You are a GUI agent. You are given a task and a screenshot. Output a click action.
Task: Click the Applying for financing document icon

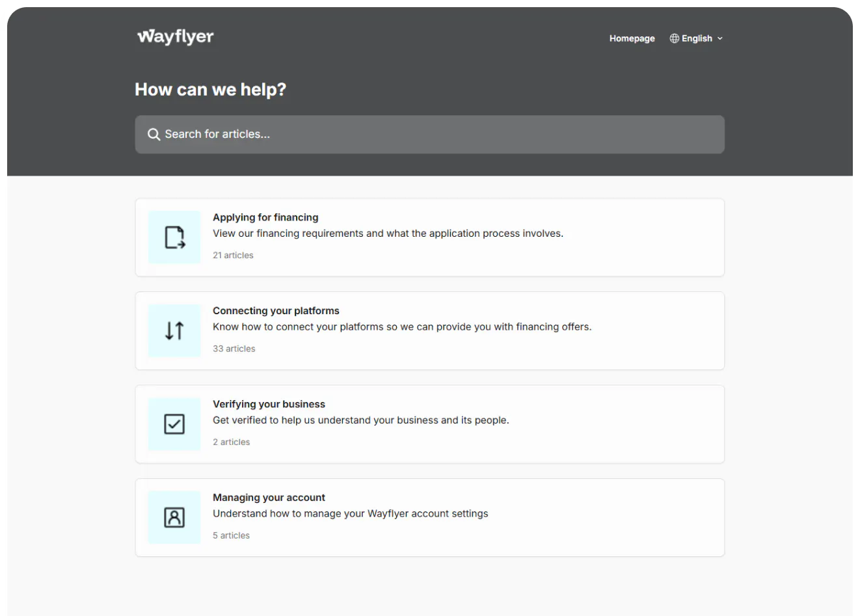pos(174,237)
